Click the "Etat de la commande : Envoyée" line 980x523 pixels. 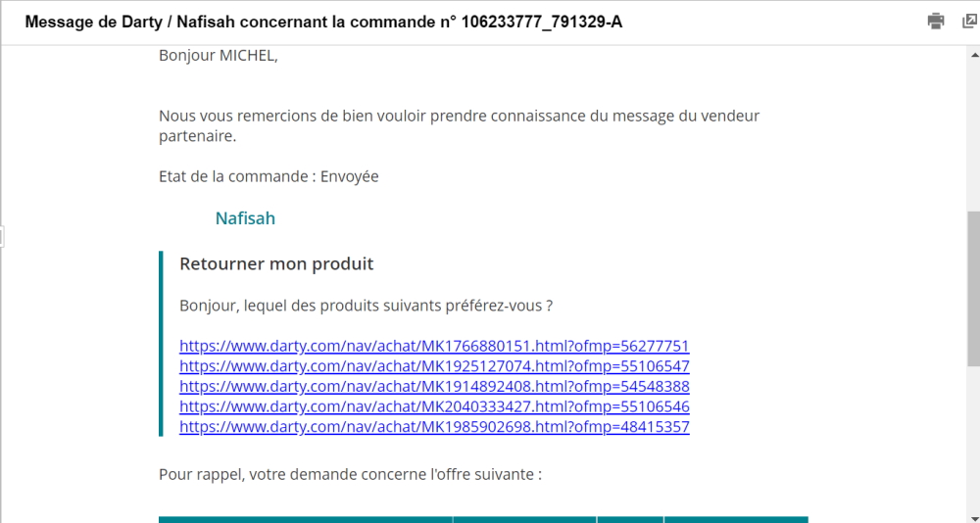click(269, 177)
